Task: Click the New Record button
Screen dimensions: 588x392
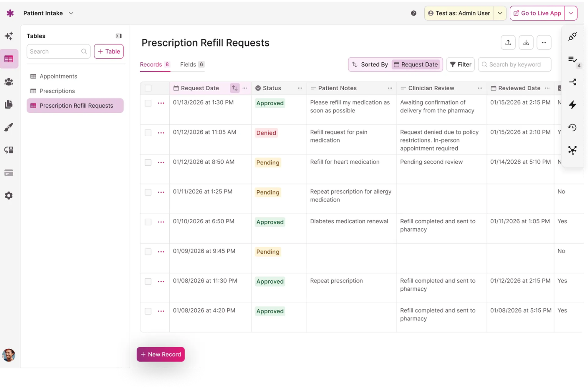Action: (161, 355)
